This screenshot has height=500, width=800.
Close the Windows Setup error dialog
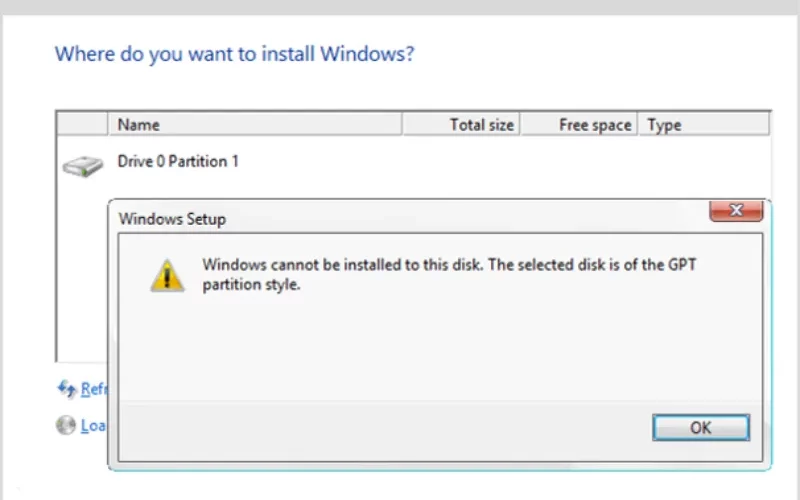tap(736, 210)
